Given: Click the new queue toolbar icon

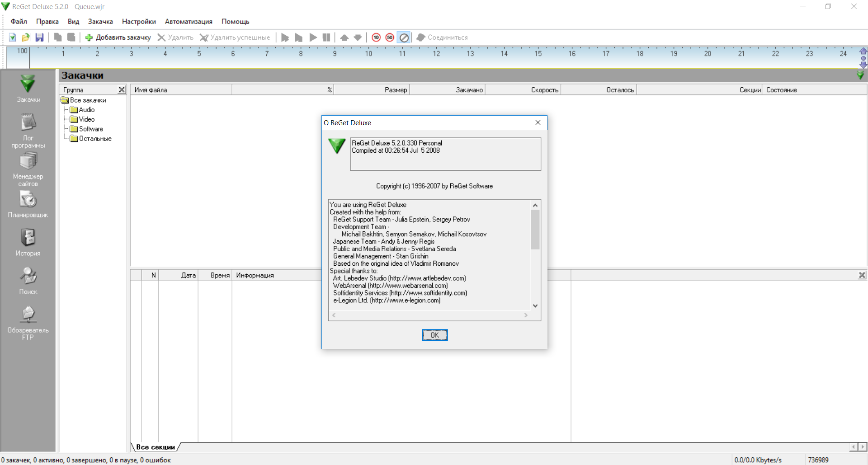Looking at the screenshot, I should click(x=13, y=38).
